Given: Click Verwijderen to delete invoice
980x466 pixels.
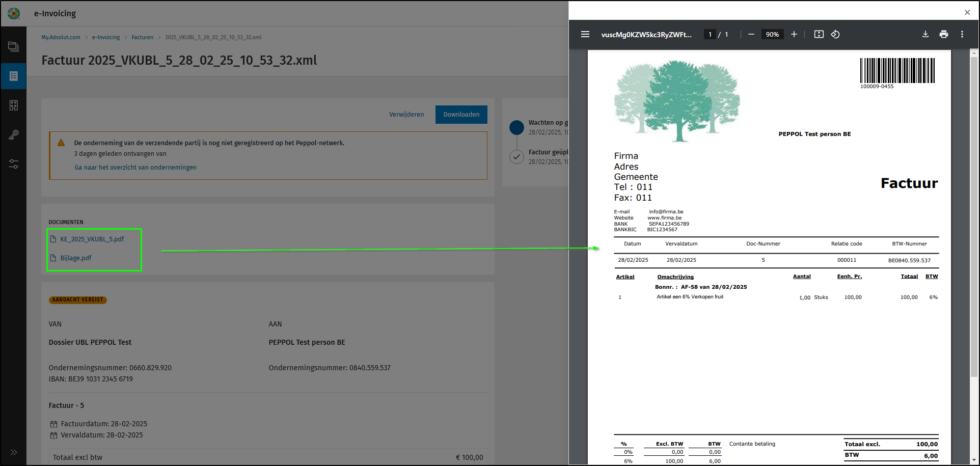Looking at the screenshot, I should tap(406, 115).
